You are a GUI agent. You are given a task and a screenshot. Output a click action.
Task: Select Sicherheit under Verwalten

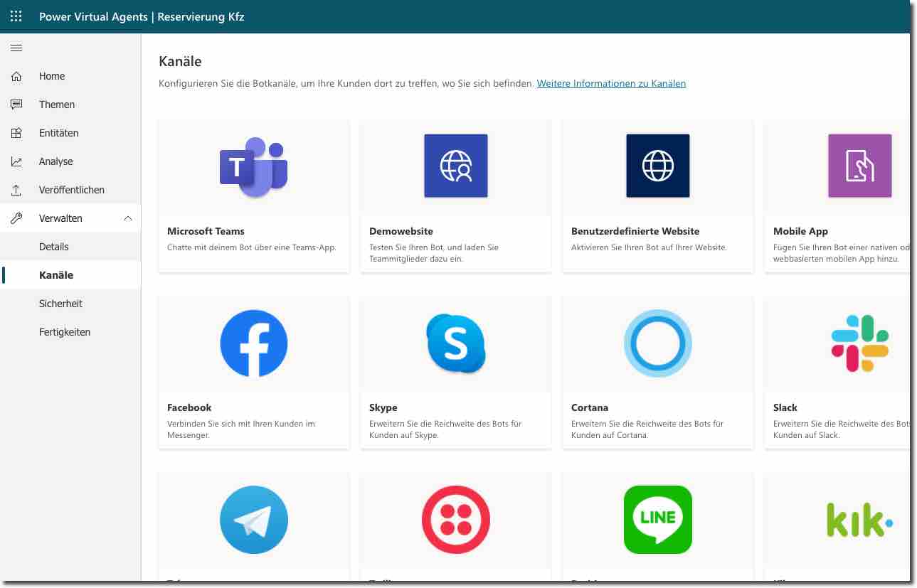(x=60, y=304)
